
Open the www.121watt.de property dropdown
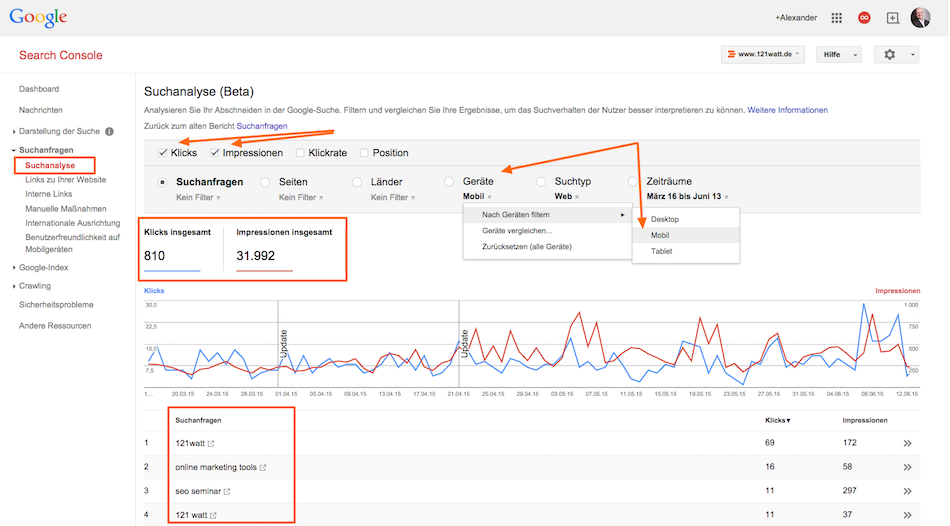click(763, 55)
